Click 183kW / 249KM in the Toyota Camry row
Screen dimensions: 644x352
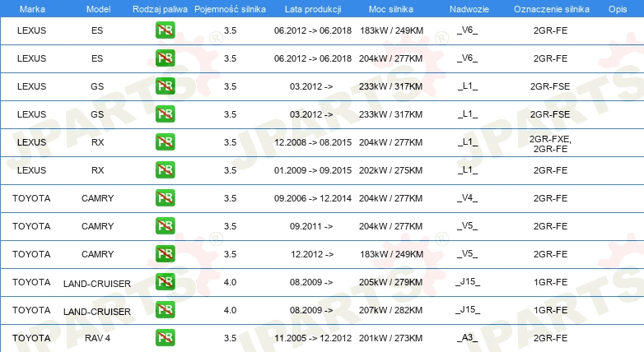(391, 254)
